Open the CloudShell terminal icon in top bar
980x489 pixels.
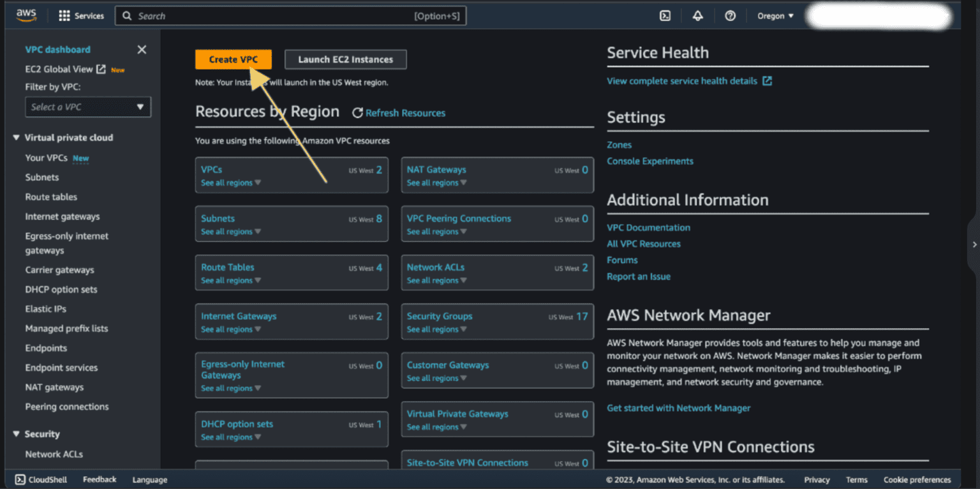point(665,15)
